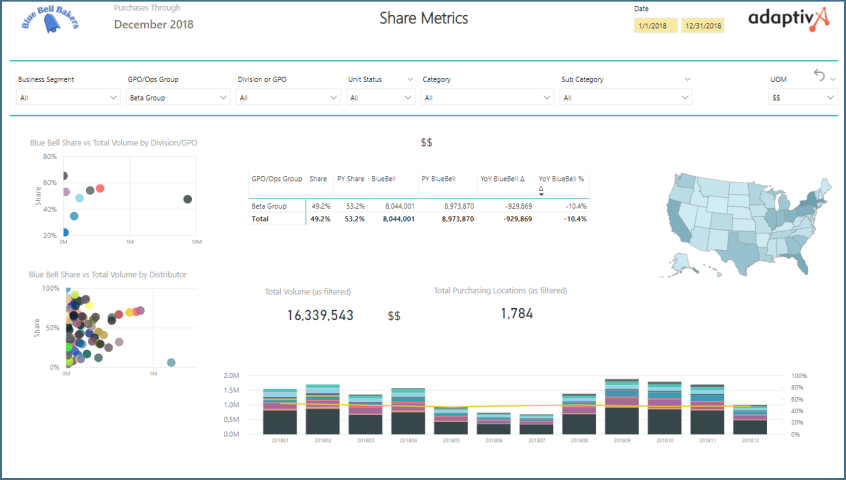The height and width of the screenshot is (480, 846).
Task: Click the chevron beside Unit Status label
Action: pyautogui.click(x=411, y=79)
